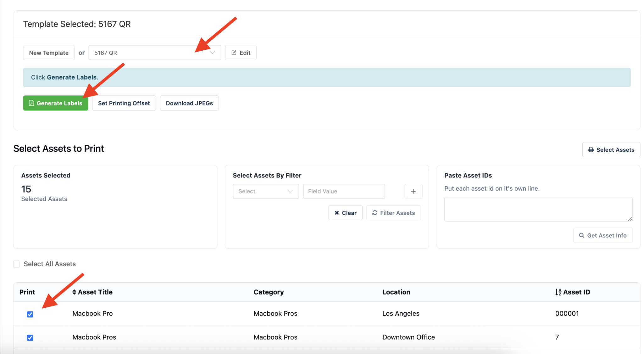This screenshot has width=644, height=354.
Task: Click the plus icon to add filter
Action: click(413, 191)
